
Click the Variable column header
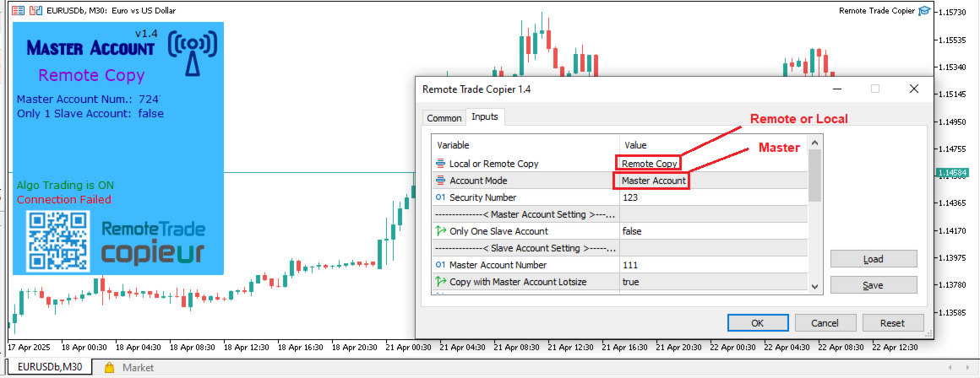point(525,145)
